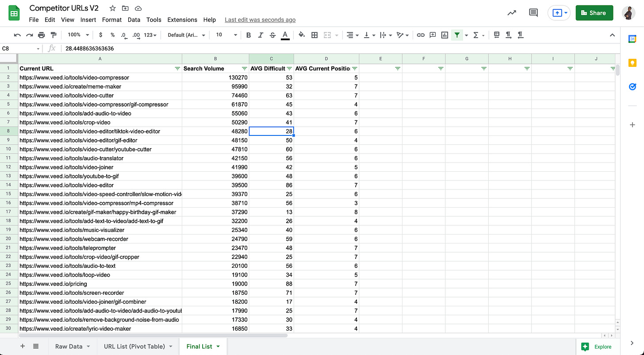Collapse the toolbar with chevron up

(x=612, y=35)
